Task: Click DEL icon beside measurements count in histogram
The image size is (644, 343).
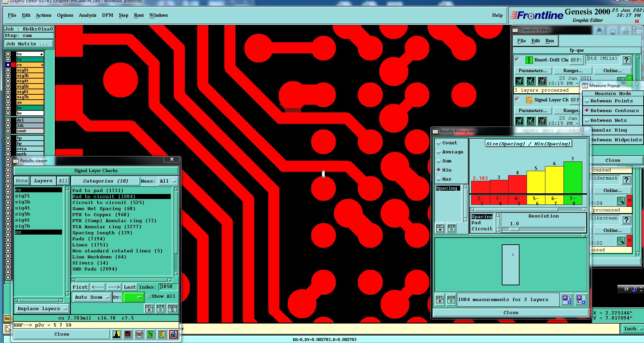Action: [x=440, y=299]
